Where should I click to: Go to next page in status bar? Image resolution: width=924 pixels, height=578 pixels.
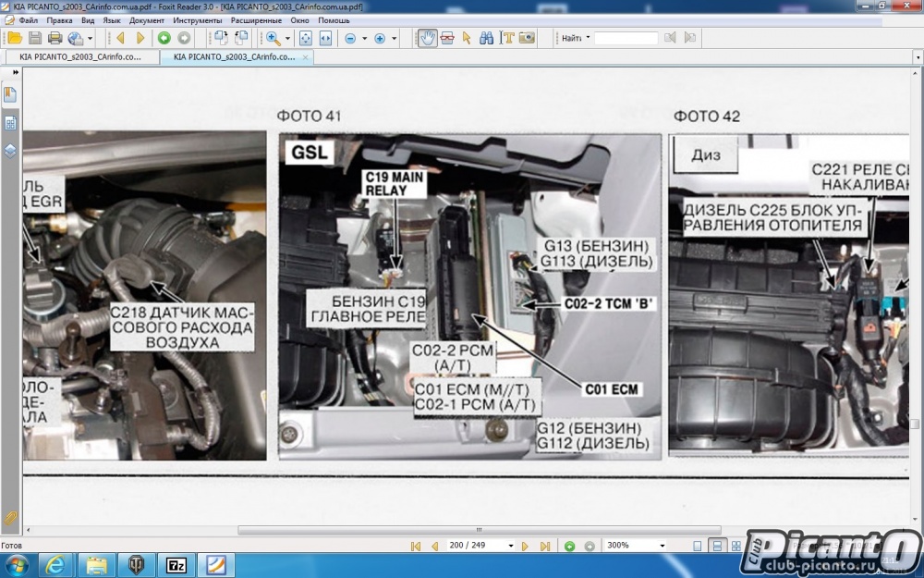(x=525, y=547)
